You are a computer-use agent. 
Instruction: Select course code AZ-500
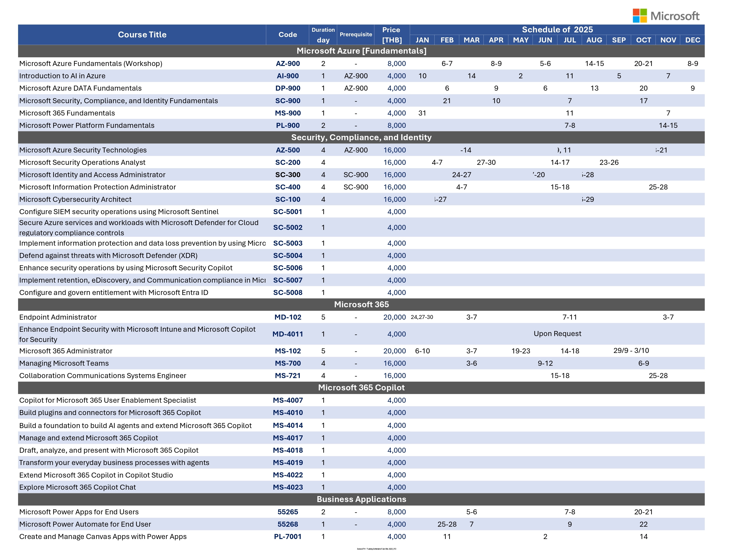(288, 150)
